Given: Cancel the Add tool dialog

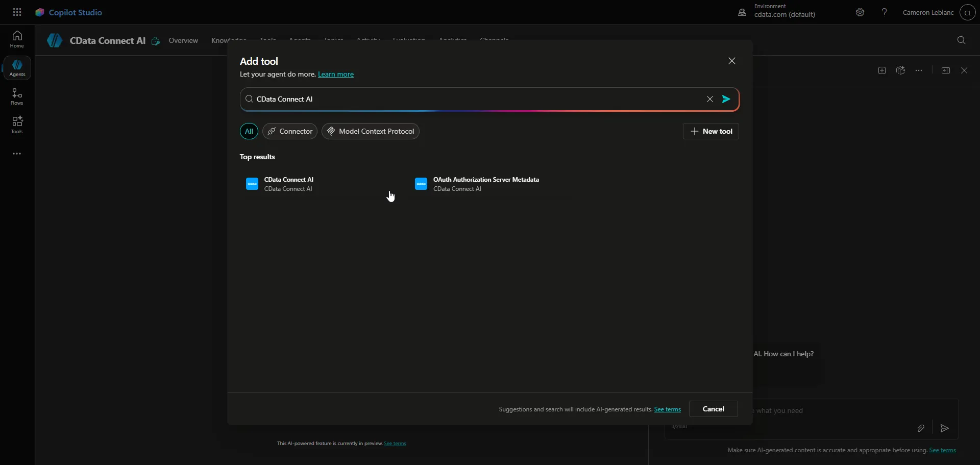Looking at the screenshot, I should (x=713, y=409).
